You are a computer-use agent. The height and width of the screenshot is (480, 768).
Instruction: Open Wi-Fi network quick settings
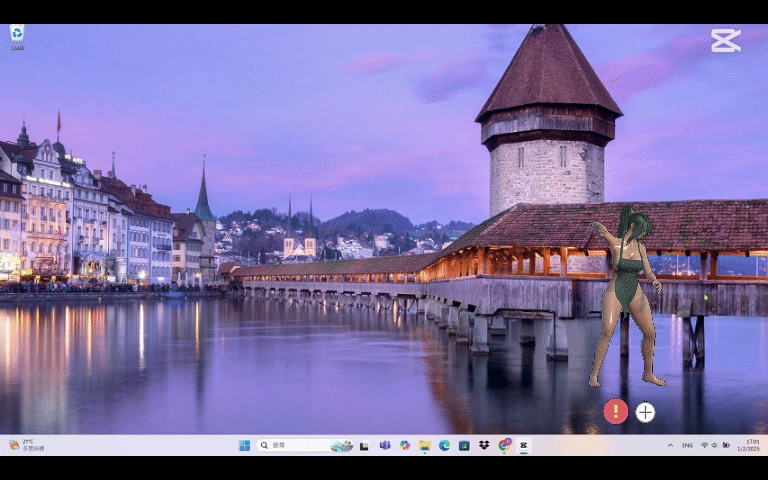[x=704, y=445]
